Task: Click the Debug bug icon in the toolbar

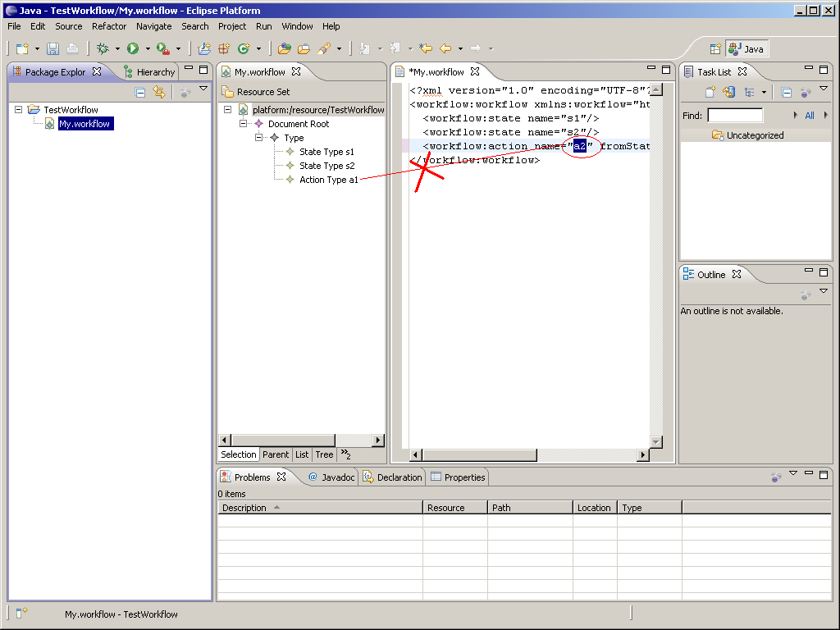Action: click(x=103, y=49)
